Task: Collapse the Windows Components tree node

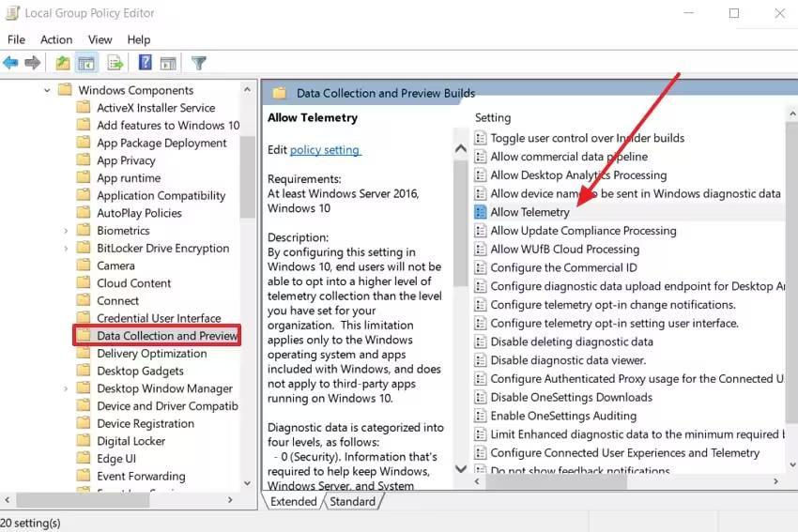Action: point(47,90)
